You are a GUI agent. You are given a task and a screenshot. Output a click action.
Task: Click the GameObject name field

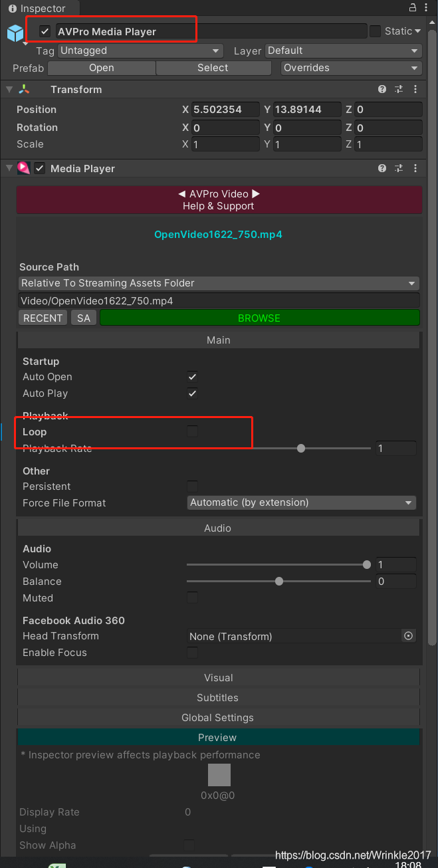coord(211,31)
